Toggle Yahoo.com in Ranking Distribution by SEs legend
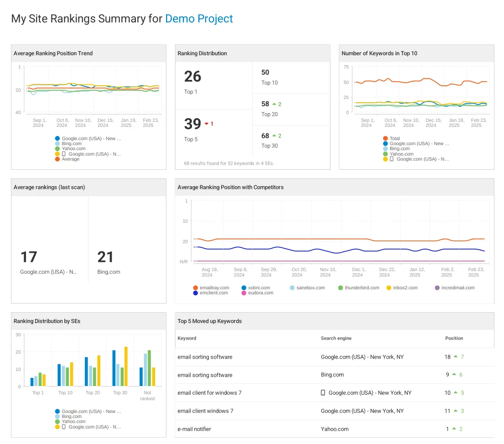This screenshot has height=444, width=504. 70,422
